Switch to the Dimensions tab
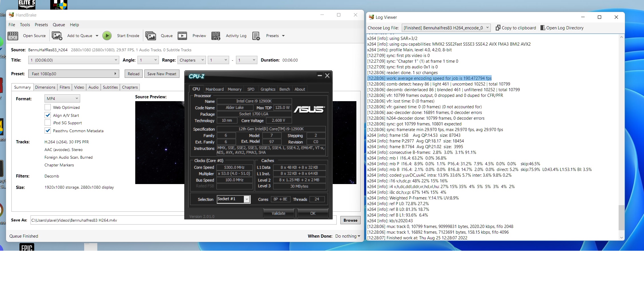Screen dimensions: 644x308 point(45,87)
